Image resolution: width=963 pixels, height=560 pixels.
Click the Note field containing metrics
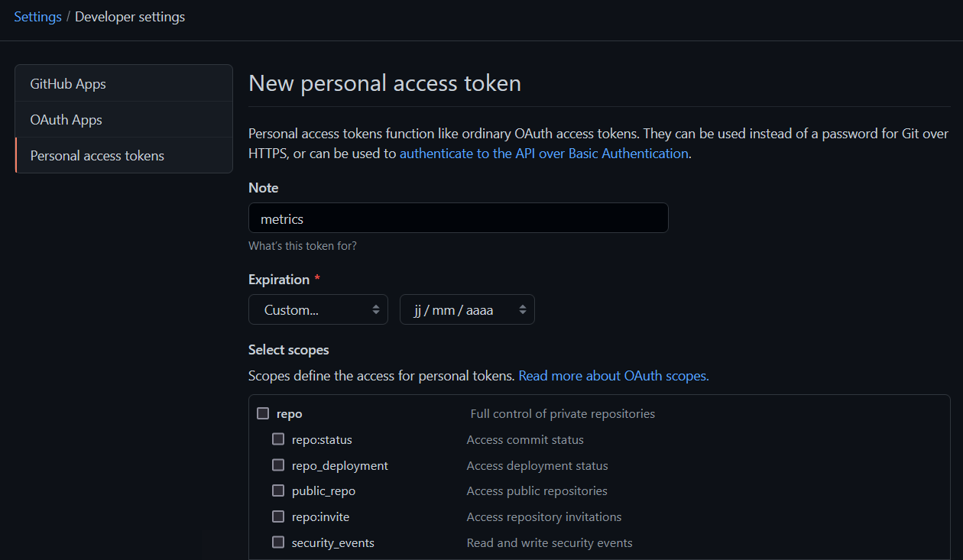[x=458, y=218]
